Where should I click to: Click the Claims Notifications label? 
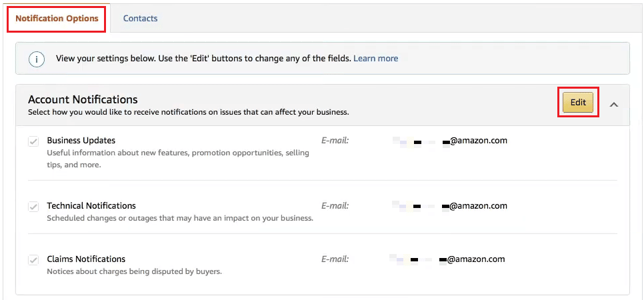tap(86, 259)
